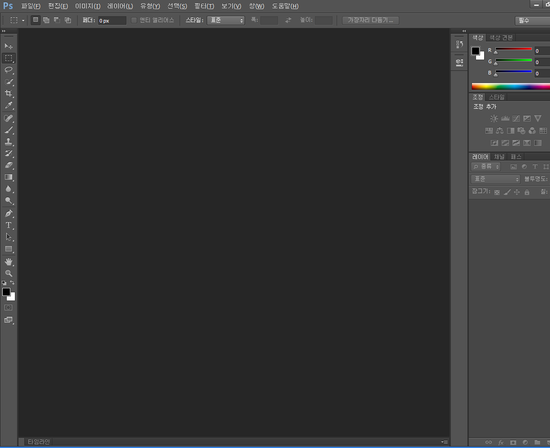Viewport: 550px width, 448px height.
Task: Toggle lock position
Action: (x=517, y=192)
